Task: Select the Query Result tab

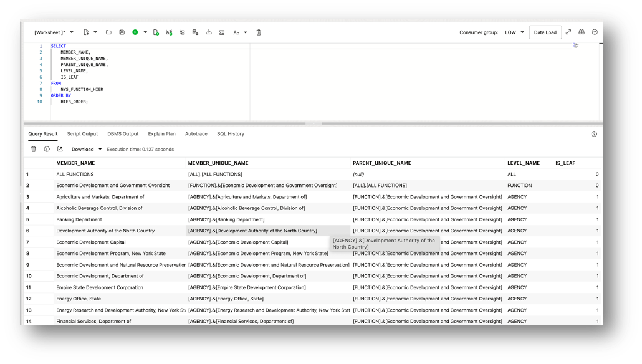Action: [43, 134]
